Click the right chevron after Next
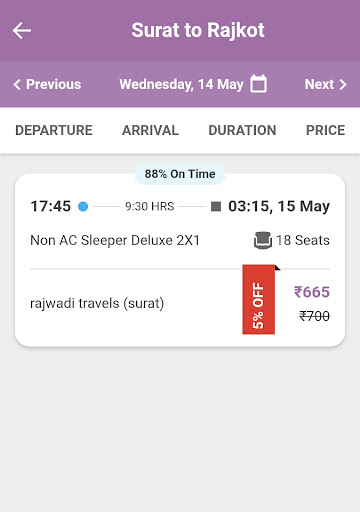Screen dimensions: 360x512 click(343, 84)
